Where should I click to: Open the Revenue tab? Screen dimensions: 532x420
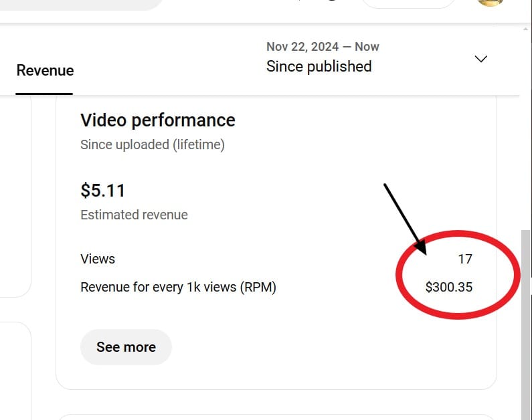pyautogui.click(x=45, y=70)
